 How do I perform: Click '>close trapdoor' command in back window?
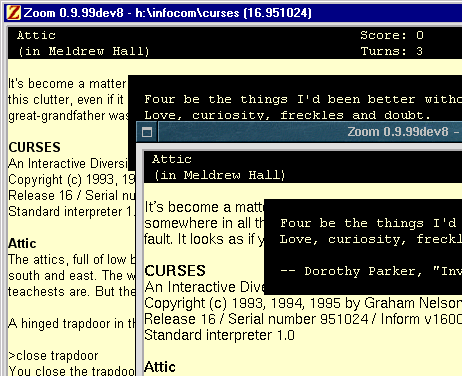pos(53,356)
